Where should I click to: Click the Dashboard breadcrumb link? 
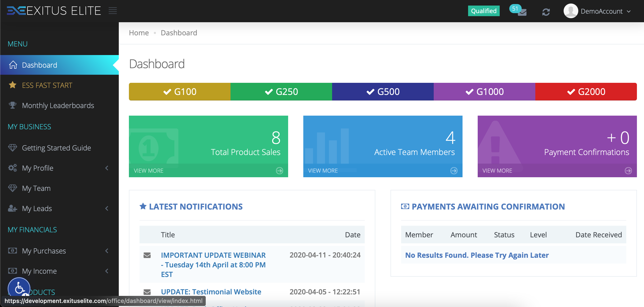click(179, 33)
